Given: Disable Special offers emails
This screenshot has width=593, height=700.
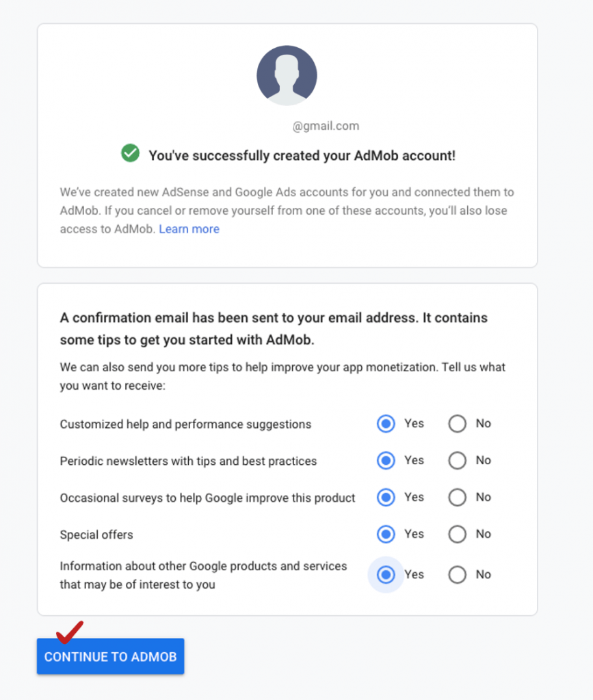Looking at the screenshot, I should tap(456, 534).
